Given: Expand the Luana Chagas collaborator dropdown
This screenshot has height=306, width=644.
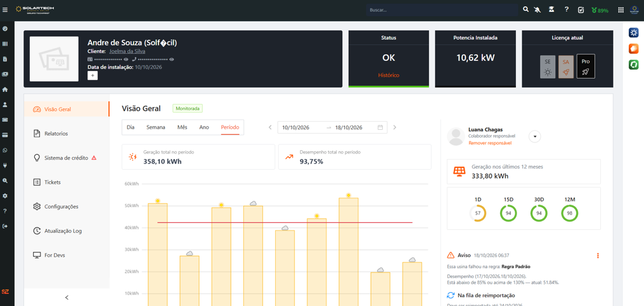Looking at the screenshot, I should (x=534, y=137).
